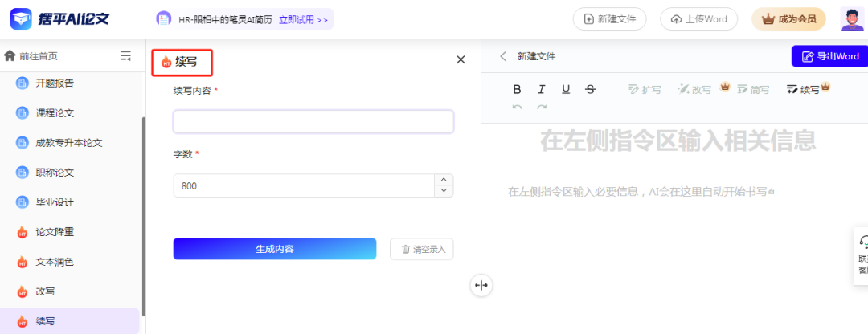Image resolution: width=868 pixels, height=334 pixels.
Task: Click the 改写 sidebar flame icon
Action: [23, 291]
